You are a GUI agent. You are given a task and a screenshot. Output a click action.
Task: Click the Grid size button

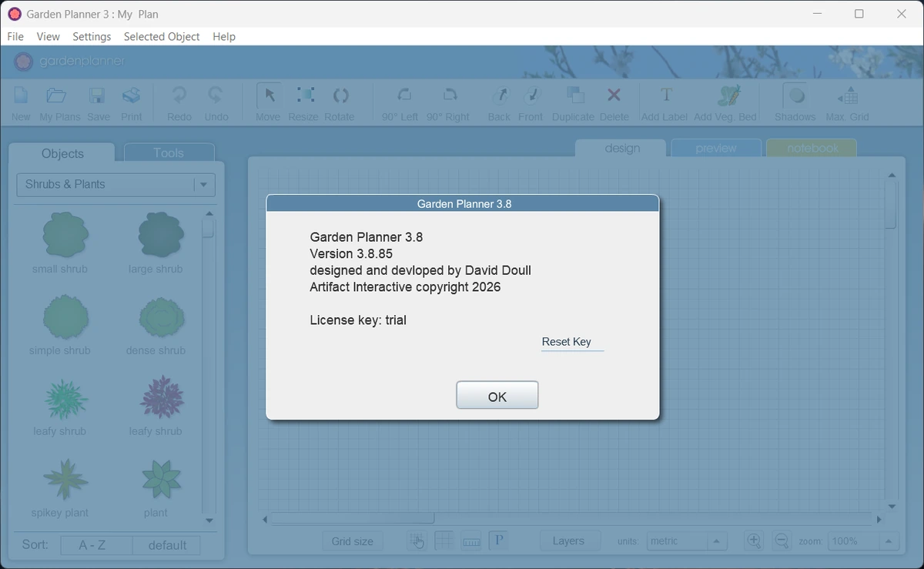(353, 541)
